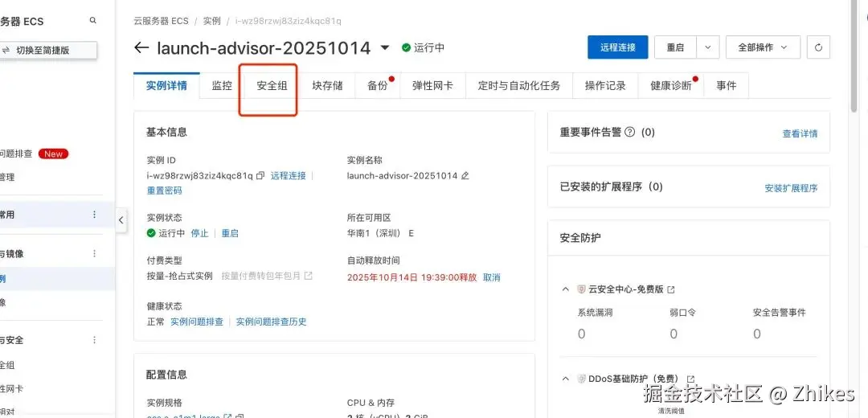Image resolution: width=868 pixels, height=418 pixels.
Task: Switch to the 块存储 tab
Action: (327, 86)
